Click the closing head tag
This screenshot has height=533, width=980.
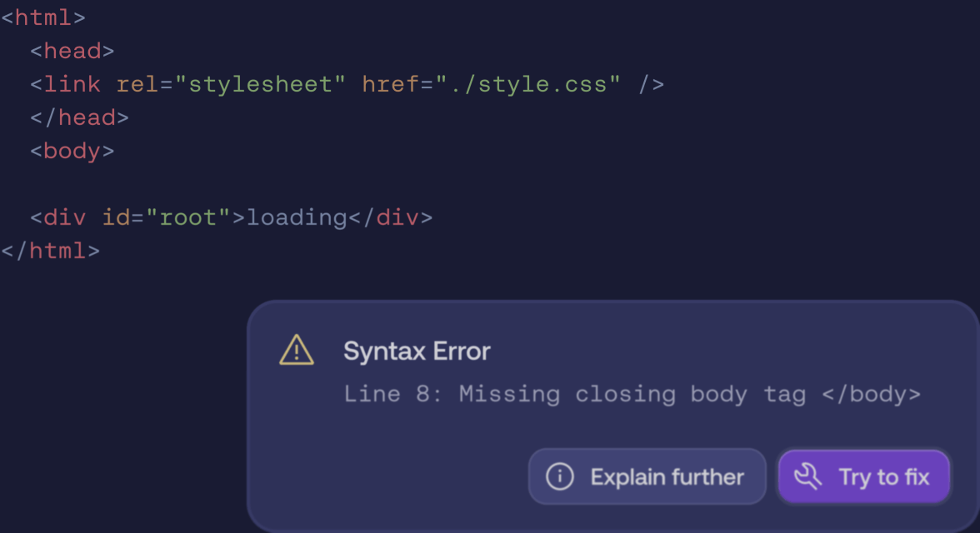[x=80, y=117]
